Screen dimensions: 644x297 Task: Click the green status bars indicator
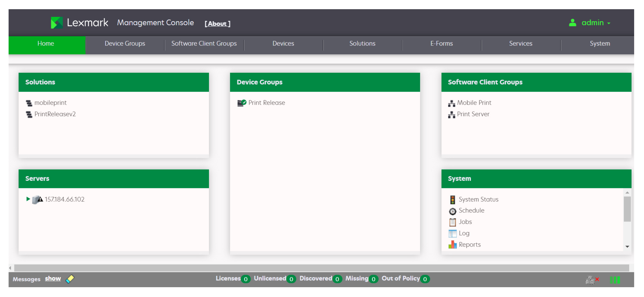tap(615, 280)
